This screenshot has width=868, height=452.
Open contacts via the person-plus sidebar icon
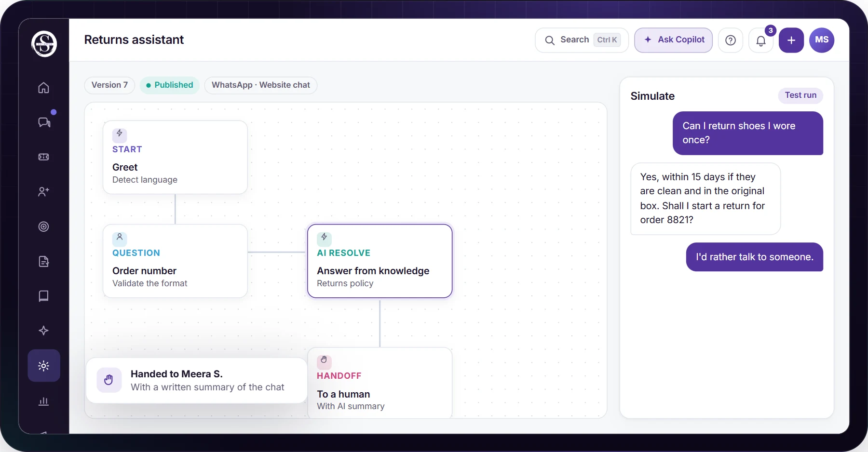(44, 192)
